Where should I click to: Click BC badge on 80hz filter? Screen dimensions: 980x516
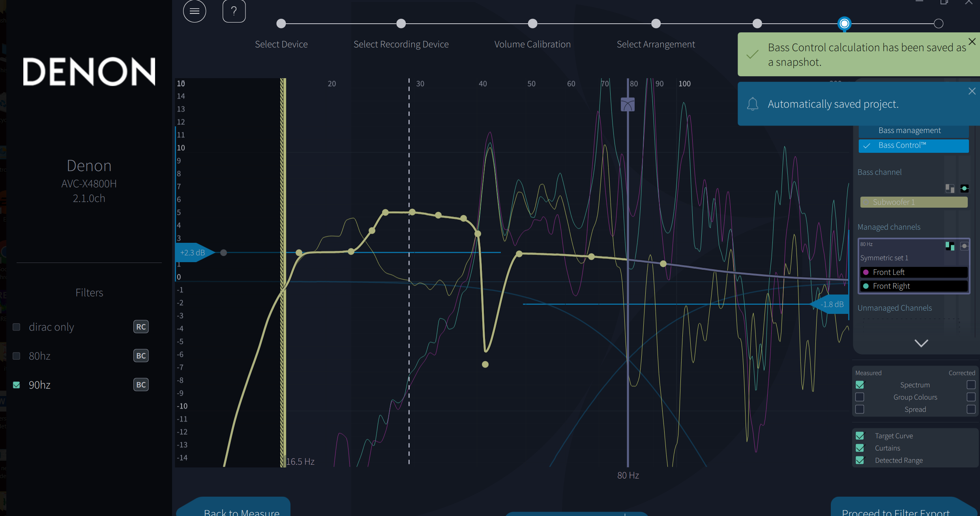click(x=141, y=356)
